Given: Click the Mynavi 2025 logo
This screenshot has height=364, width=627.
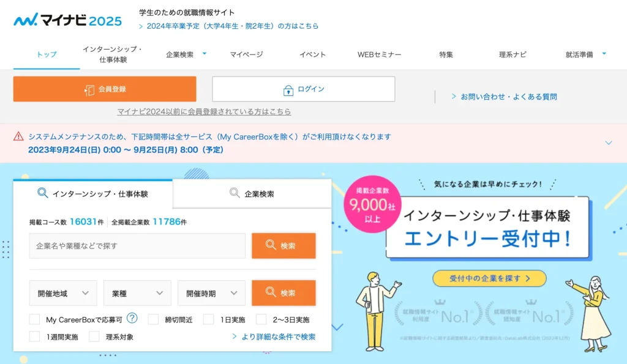Looking at the screenshot, I should [67, 20].
